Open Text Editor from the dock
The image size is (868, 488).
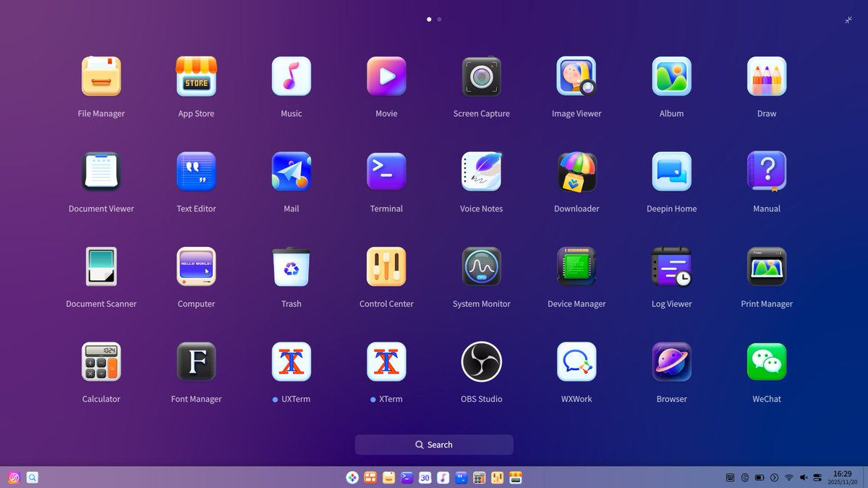[461, 478]
